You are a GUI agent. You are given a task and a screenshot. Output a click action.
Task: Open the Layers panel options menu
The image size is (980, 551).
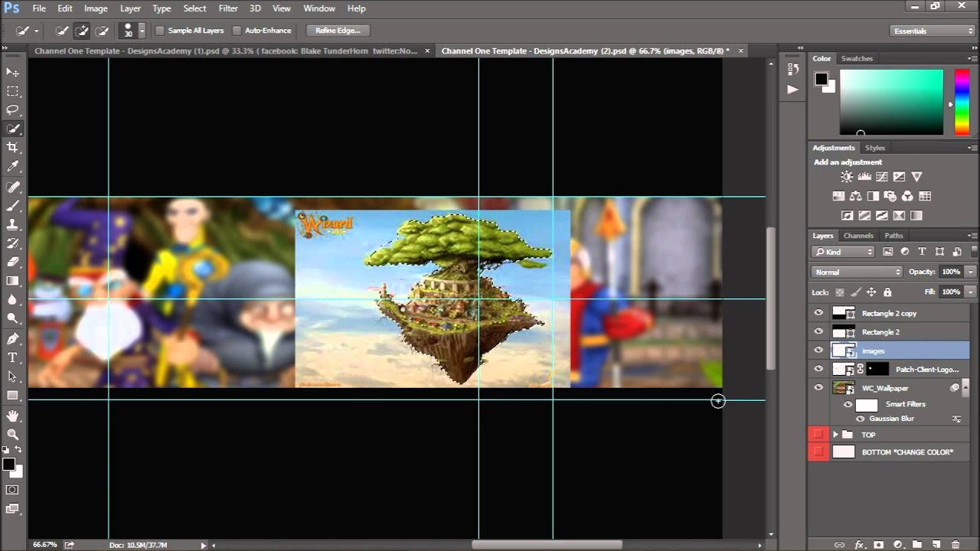[972, 236]
